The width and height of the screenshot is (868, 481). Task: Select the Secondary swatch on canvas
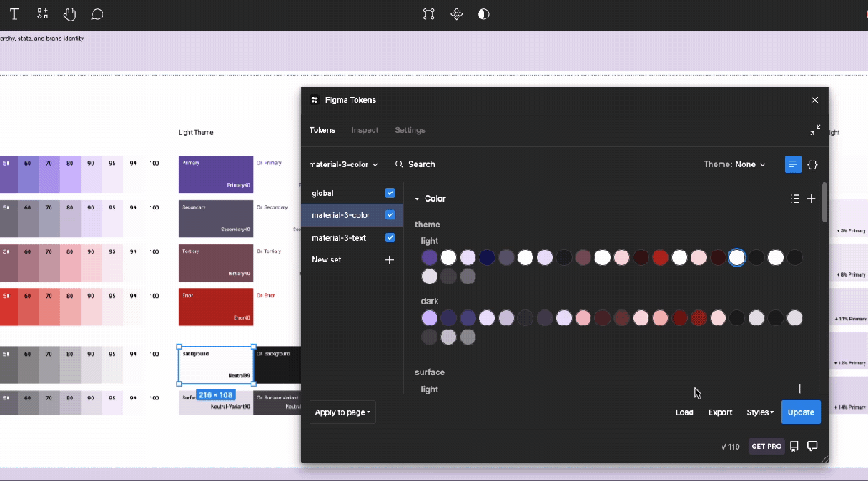click(216, 219)
